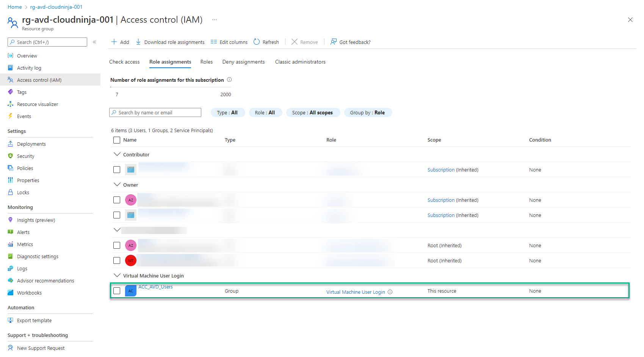The width and height of the screenshot is (644, 357).
Task: Check the first Owner row checkbox
Action: pos(117,200)
